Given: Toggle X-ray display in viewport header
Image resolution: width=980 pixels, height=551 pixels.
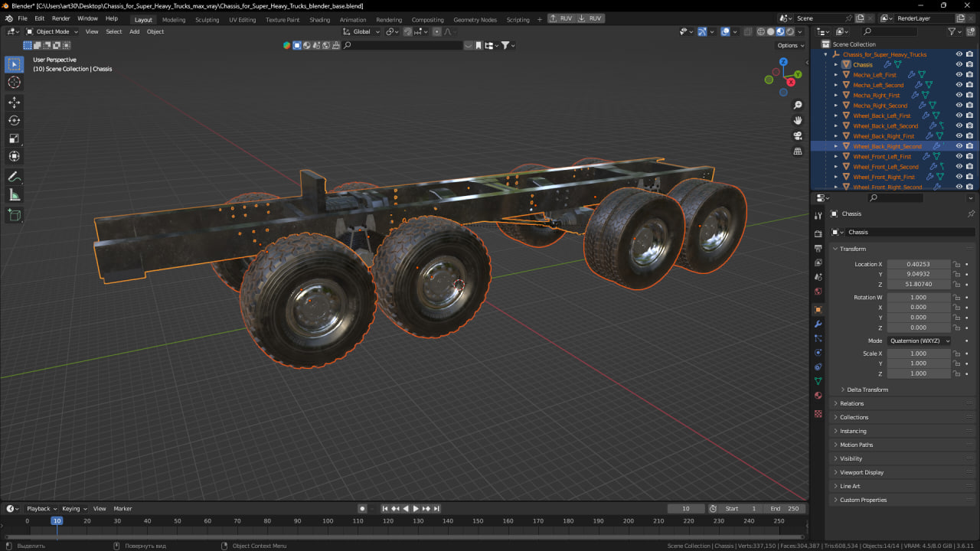Looking at the screenshot, I should (747, 31).
